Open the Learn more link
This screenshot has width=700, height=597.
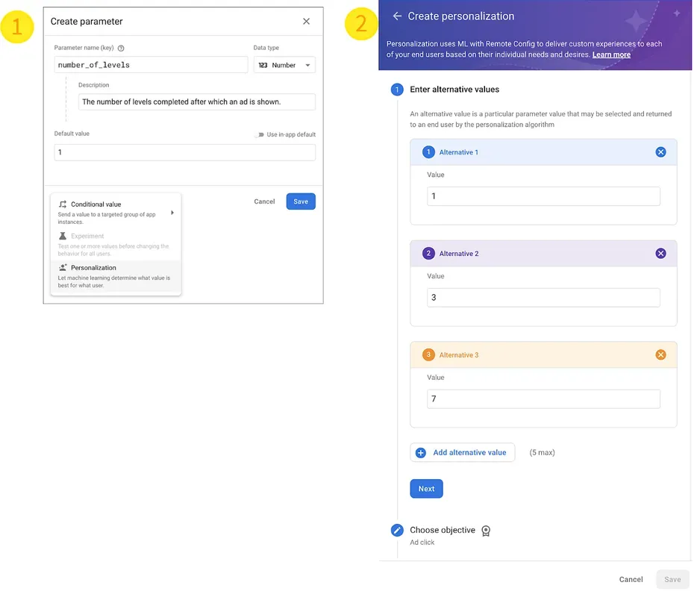611,54
